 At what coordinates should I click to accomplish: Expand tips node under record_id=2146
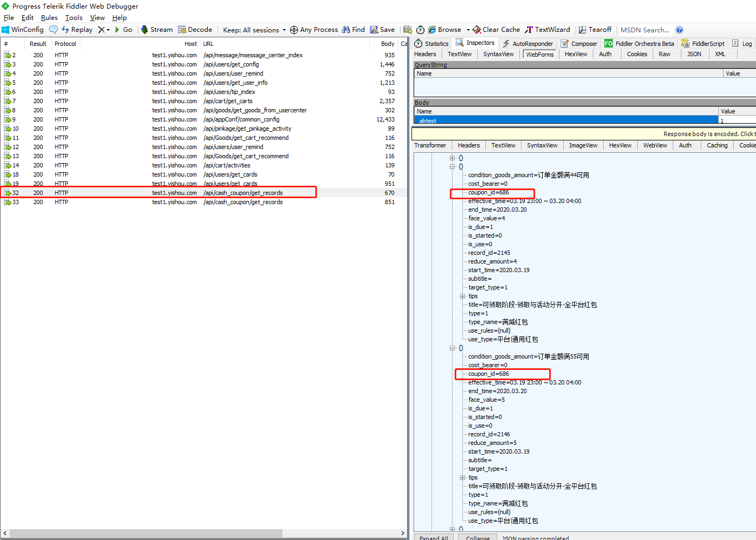(x=462, y=477)
